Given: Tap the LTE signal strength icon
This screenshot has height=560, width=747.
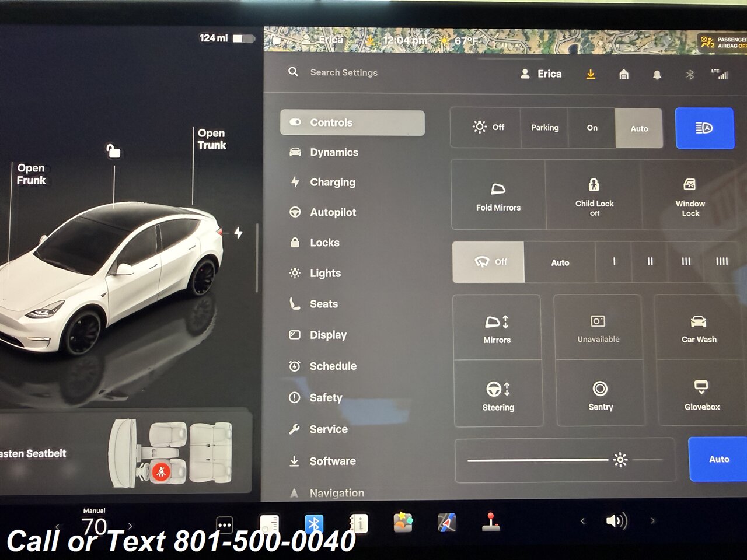Looking at the screenshot, I should [720, 73].
